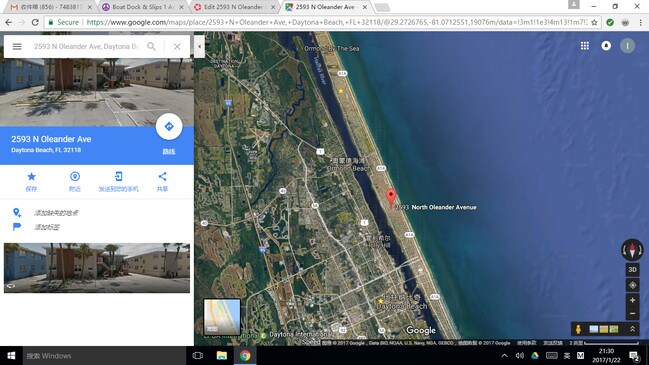Show hidden system tray icons arrow
This screenshot has height=365, width=649.
(x=504, y=355)
